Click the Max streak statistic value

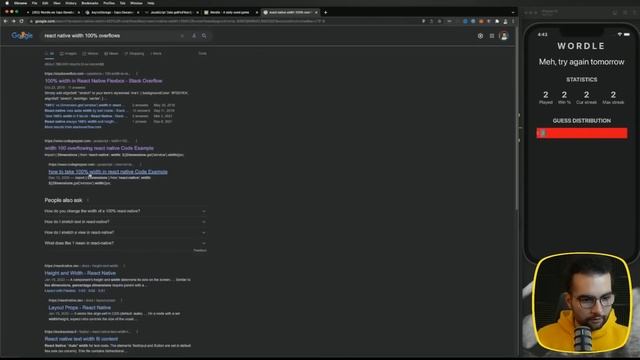(x=613, y=95)
